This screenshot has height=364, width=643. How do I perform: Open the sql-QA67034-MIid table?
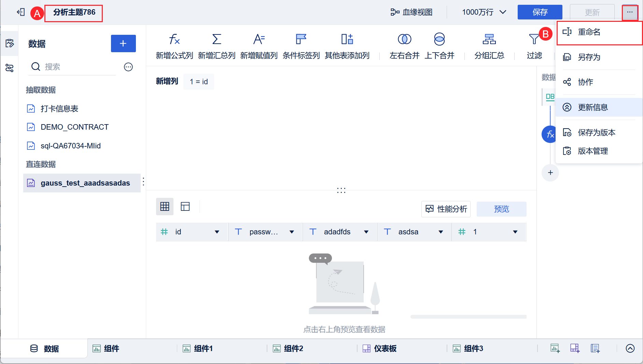tap(82, 146)
